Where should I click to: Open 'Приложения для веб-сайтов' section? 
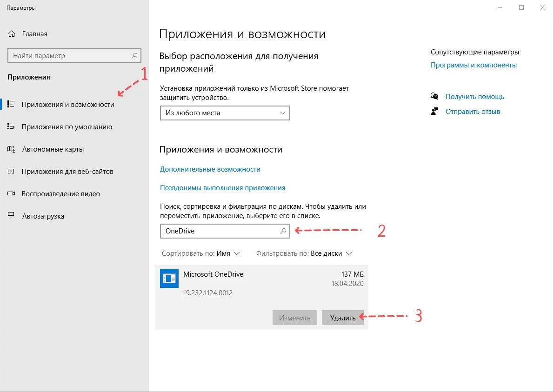coord(67,171)
